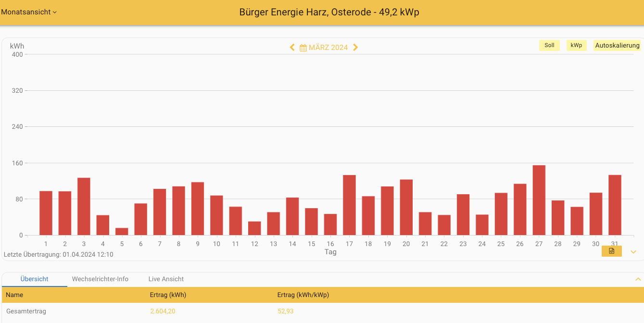Image resolution: width=644 pixels, height=323 pixels.
Task: Click the shortest bar on day 5
Action: point(122,232)
